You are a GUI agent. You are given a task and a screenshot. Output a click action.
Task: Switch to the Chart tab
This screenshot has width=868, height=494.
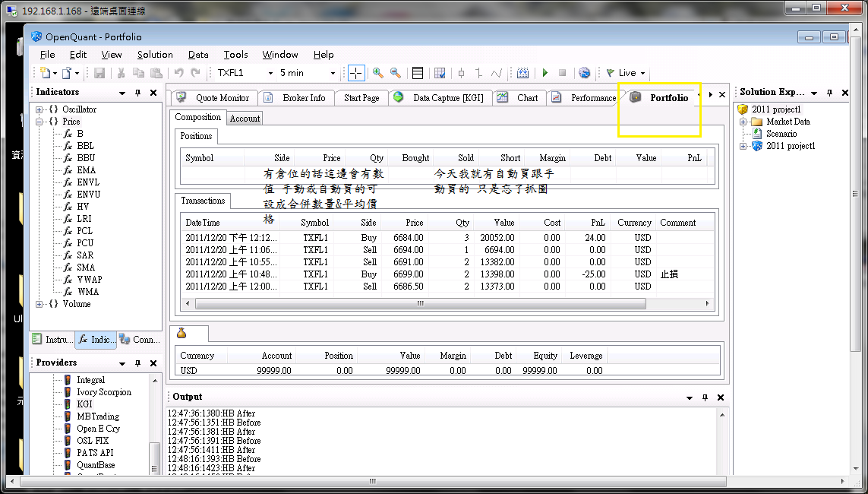[519, 98]
